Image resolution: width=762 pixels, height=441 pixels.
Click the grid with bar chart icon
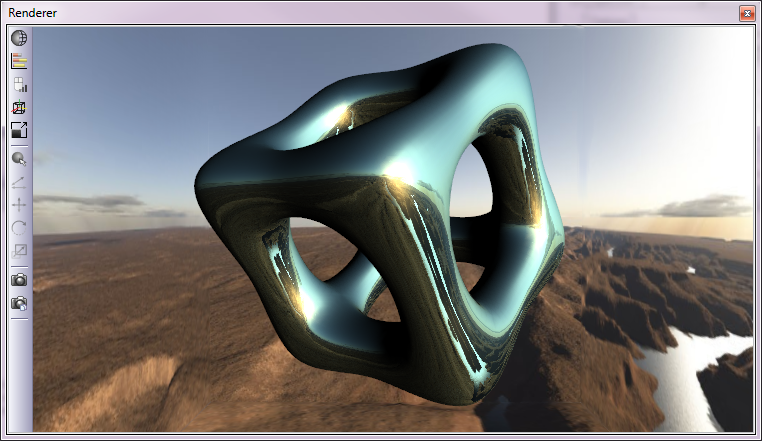[x=19, y=84]
